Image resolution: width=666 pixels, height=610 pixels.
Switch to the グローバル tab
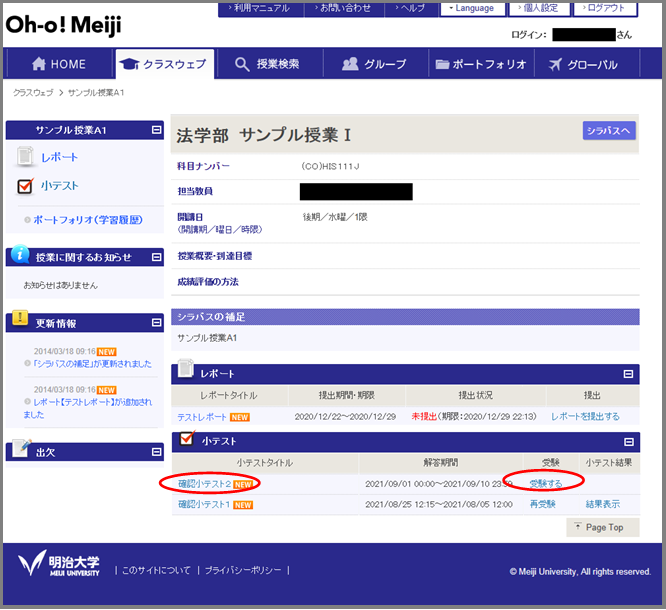point(587,64)
